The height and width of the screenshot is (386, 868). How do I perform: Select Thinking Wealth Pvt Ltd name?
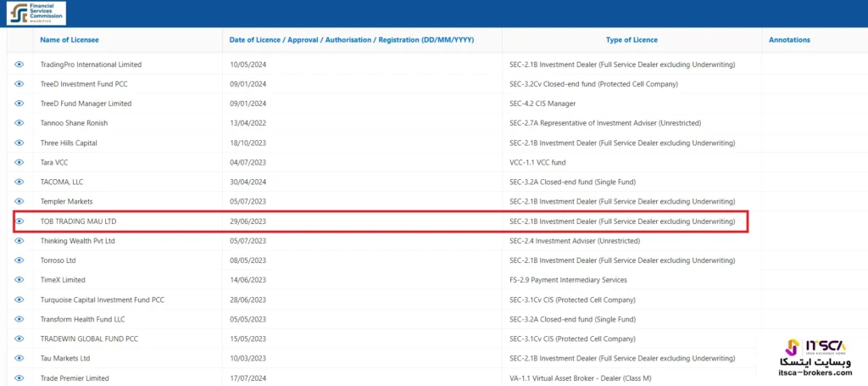point(77,241)
